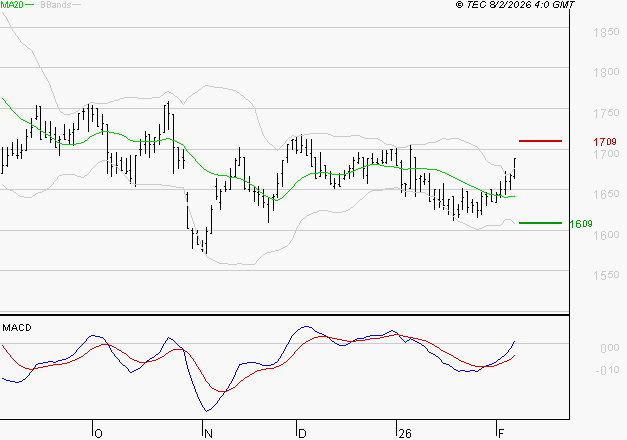Click the 1550 price axis label

tap(606, 275)
